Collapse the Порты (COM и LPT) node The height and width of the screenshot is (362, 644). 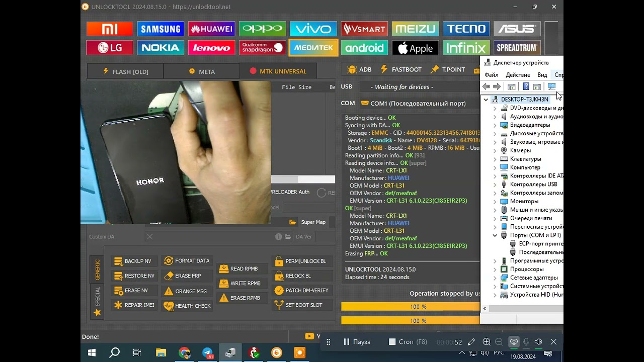click(x=495, y=235)
